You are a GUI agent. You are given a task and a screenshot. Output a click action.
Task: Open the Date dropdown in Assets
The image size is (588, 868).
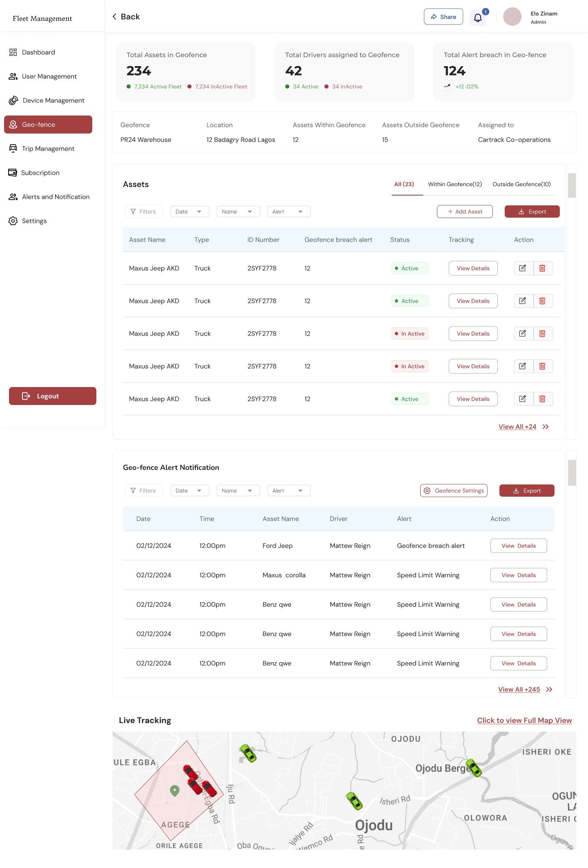click(x=190, y=211)
